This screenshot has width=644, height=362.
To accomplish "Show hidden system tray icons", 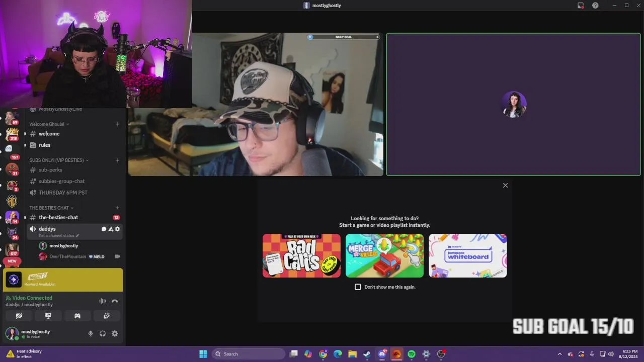I will point(559,354).
